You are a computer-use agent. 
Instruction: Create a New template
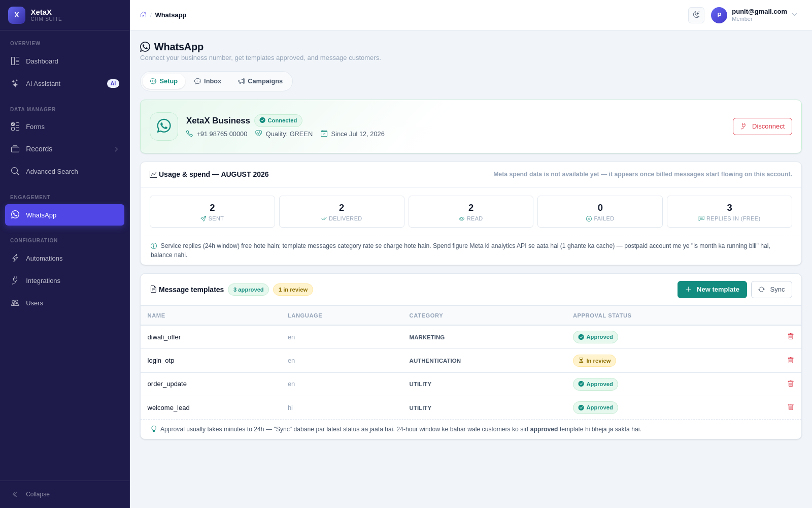click(712, 290)
